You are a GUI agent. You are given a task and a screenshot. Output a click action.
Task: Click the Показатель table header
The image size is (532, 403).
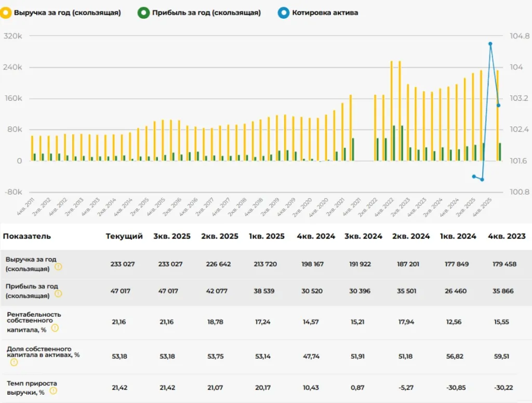27,236
